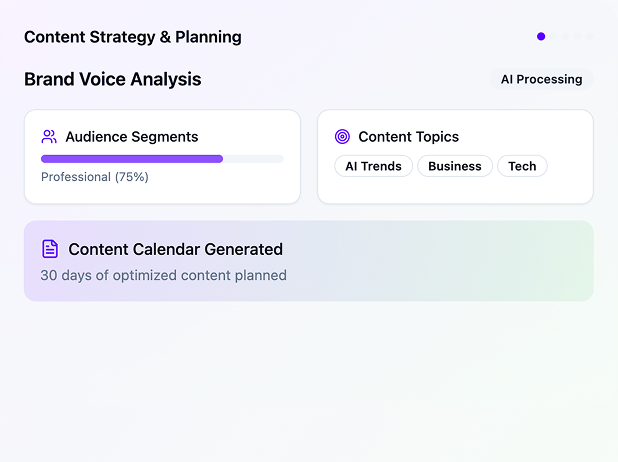This screenshot has height=462, width=618.
Task: Click the Audience Segments people icon
Action: [x=49, y=137]
